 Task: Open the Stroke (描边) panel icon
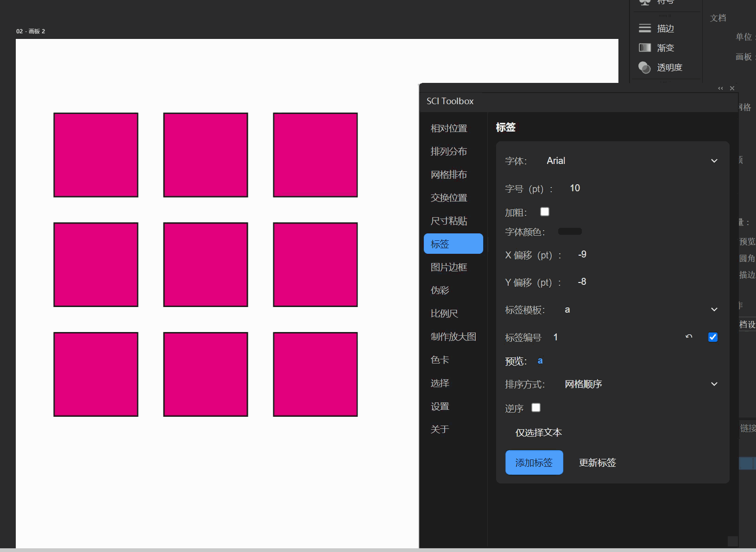pyautogui.click(x=645, y=28)
